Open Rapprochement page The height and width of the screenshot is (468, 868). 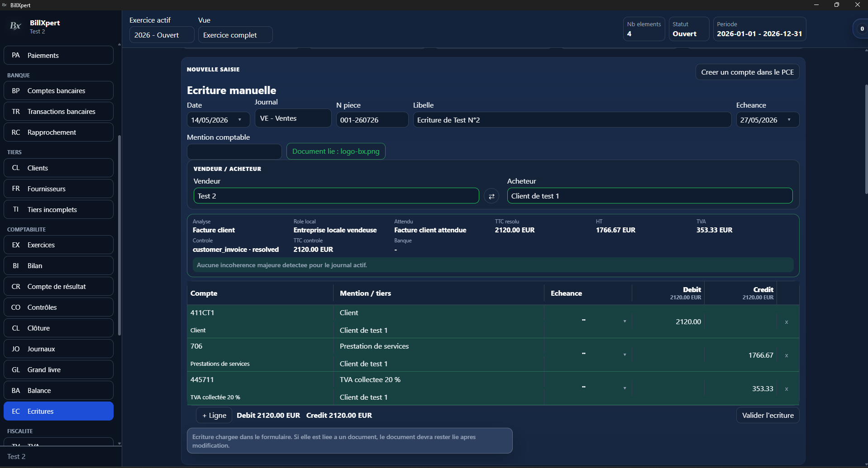click(x=58, y=132)
